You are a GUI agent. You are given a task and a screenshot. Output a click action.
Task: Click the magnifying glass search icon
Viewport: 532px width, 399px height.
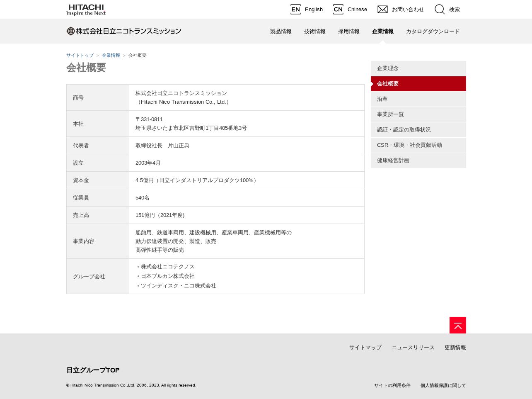click(440, 10)
